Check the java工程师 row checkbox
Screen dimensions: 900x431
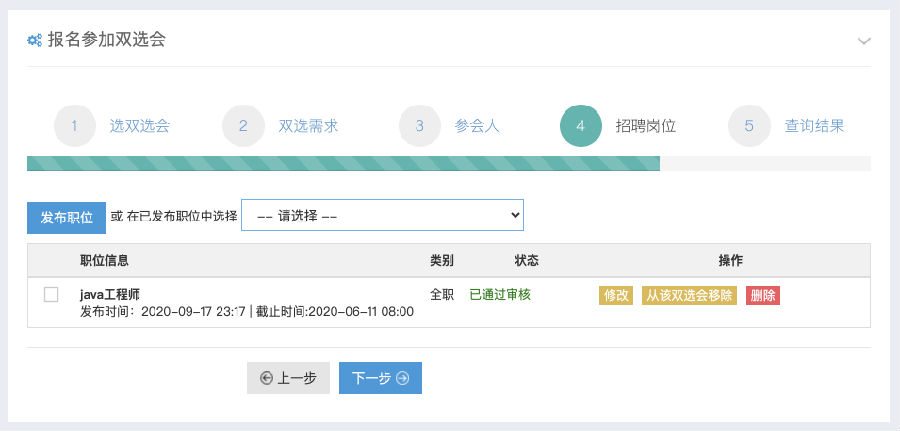[x=51, y=295]
